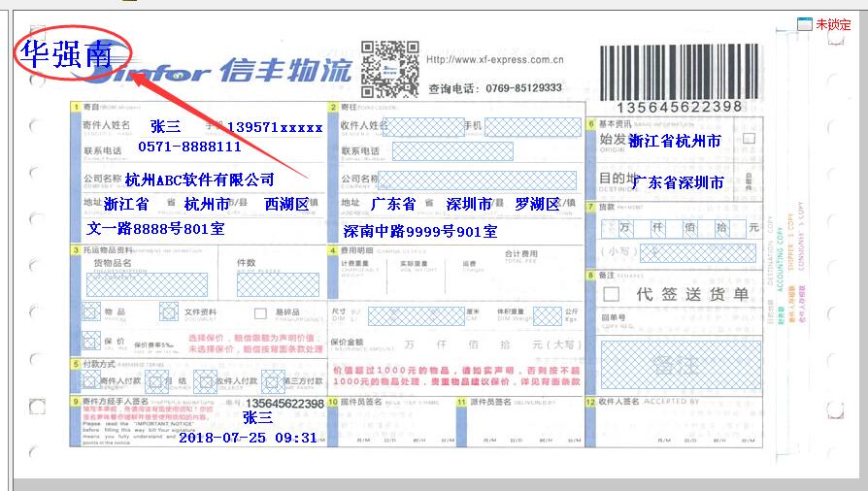Click the recipient name 收件人姓名 hatched field
The height and width of the screenshot is (491, 868).
coord(424,127)
